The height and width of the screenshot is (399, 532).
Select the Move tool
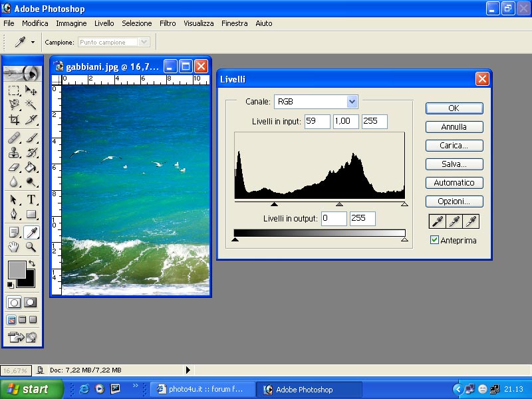click(31, 90)
